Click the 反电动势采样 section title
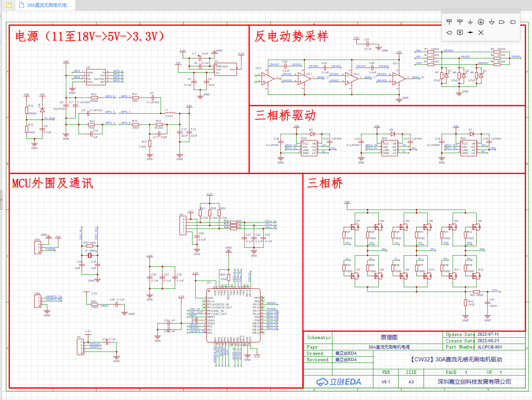532x400 pixels. [291, 36]
